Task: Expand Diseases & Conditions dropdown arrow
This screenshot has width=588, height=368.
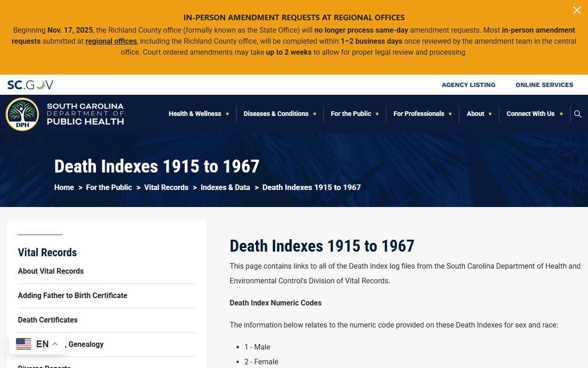Action: tap(315, 114)
